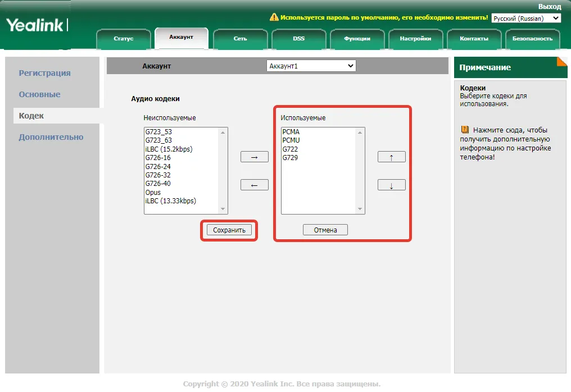Switch to the Статус tab

pyautogui.click(x=124, y=39)
